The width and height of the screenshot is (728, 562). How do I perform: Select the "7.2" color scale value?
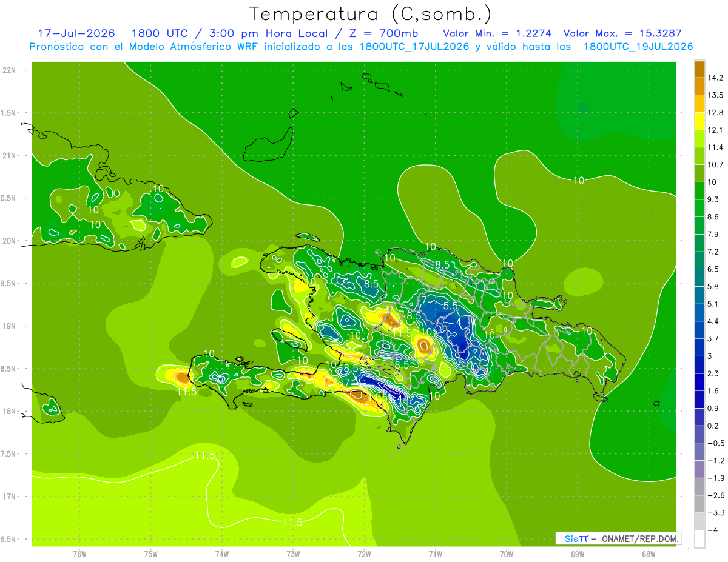(x=714, y=252)
